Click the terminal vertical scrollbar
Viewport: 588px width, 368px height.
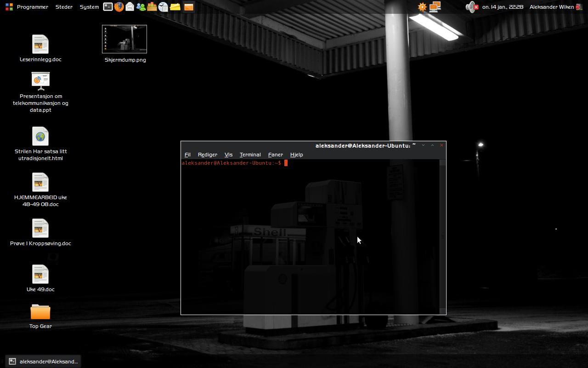443,236
